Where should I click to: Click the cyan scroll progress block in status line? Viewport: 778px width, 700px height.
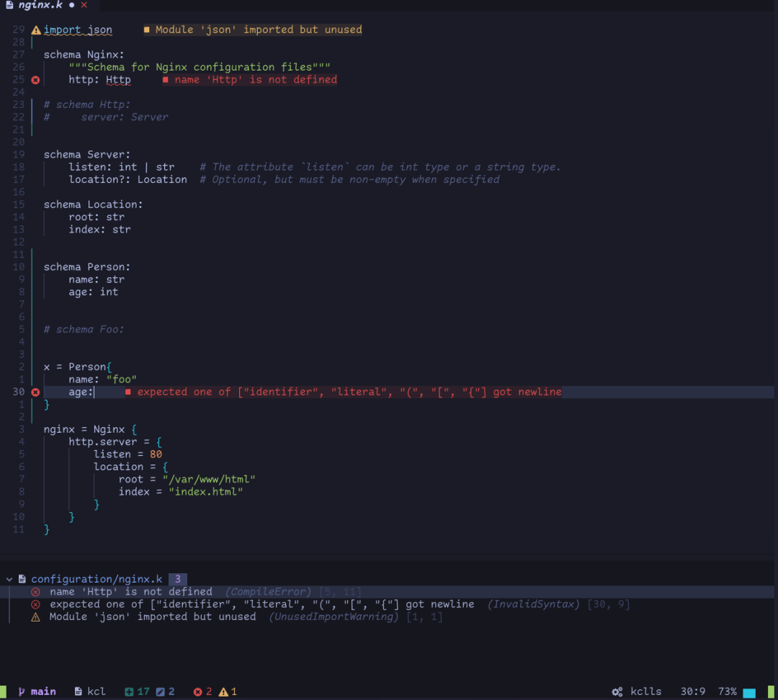[749, 693]
